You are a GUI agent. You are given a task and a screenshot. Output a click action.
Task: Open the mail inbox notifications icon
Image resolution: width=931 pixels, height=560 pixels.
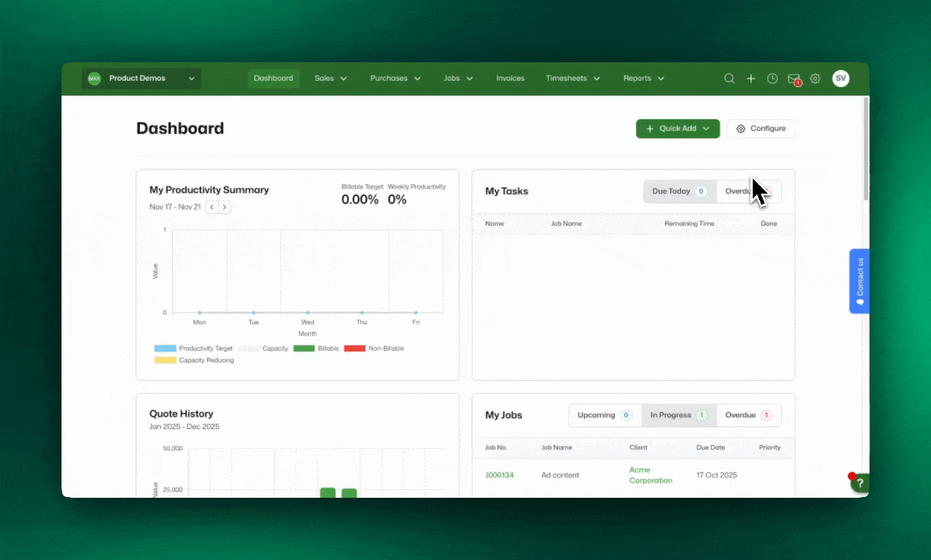pos(793,79)
